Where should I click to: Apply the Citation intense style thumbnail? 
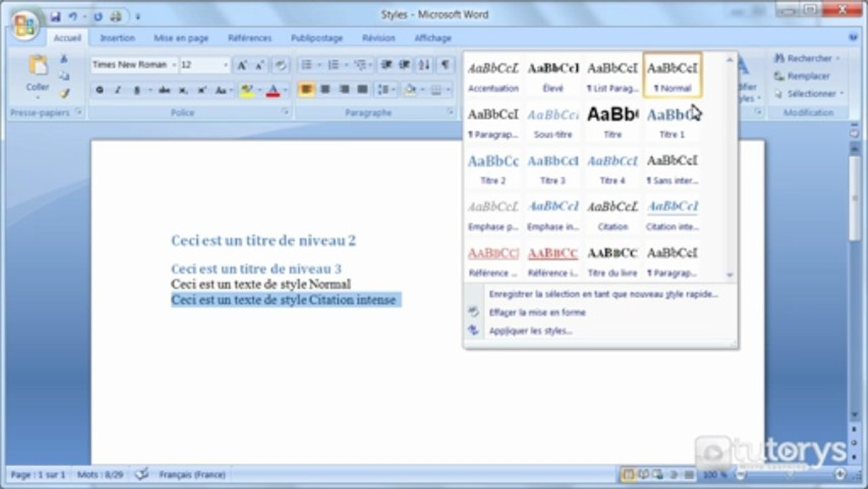coord(673,215)
